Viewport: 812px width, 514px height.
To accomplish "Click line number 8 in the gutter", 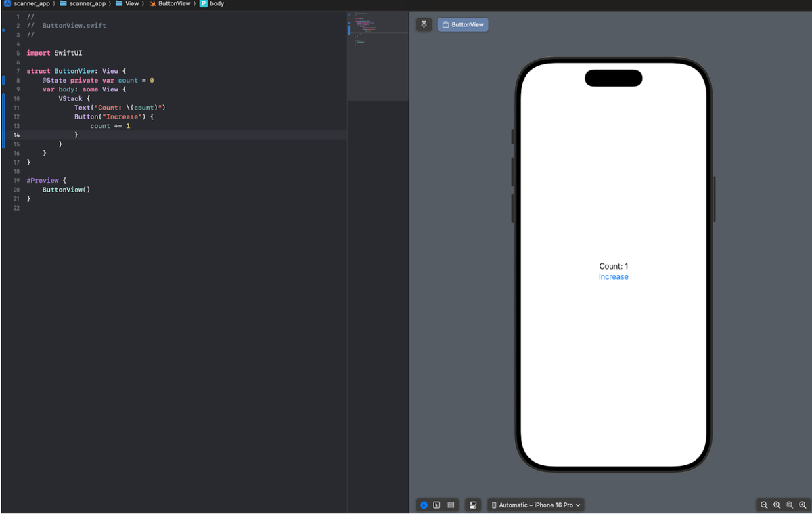I will (x=18, y=80).
